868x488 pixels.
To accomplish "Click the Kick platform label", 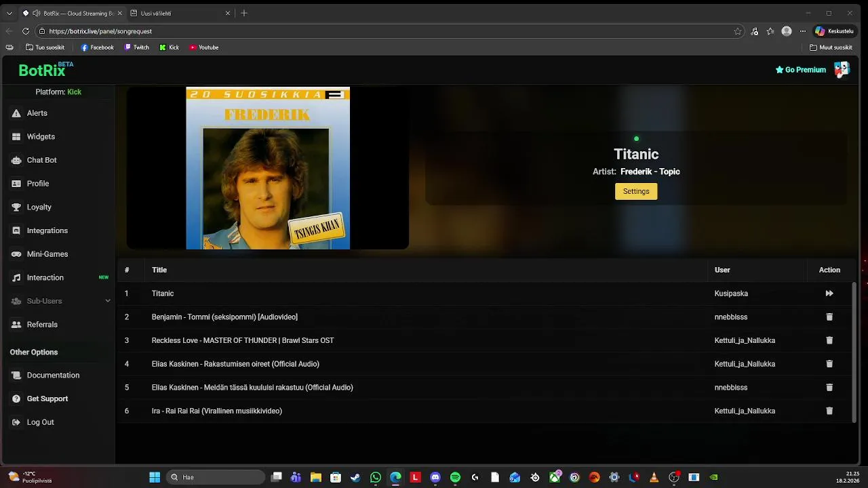I will click(x=74, y=91).
